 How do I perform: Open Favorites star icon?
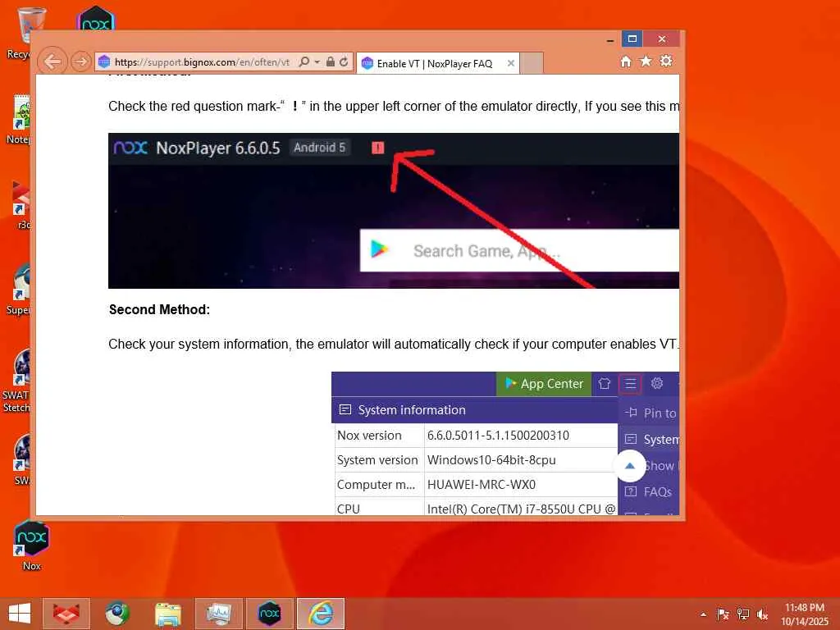pyautogui.click(x=646, y=61)
